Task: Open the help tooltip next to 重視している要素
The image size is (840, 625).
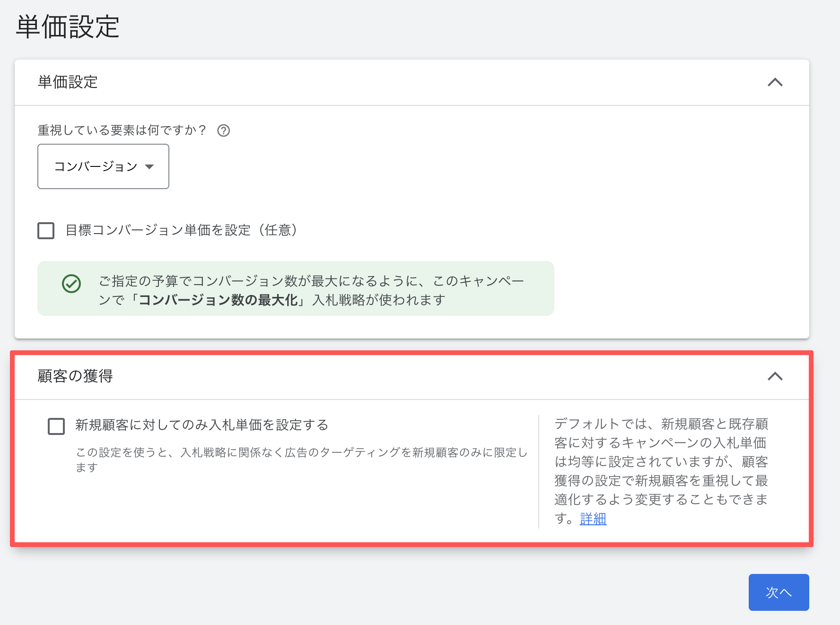Action: [224, 131]
